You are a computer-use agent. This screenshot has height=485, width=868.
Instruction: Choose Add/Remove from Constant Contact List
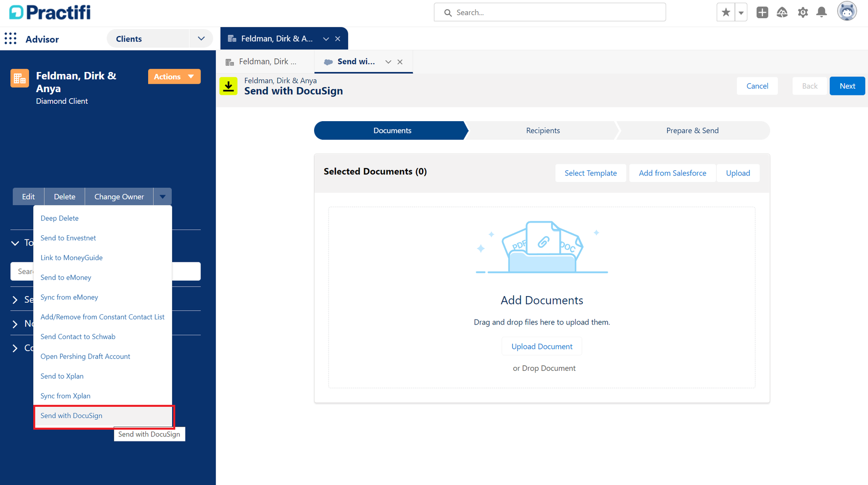(103, 317)
